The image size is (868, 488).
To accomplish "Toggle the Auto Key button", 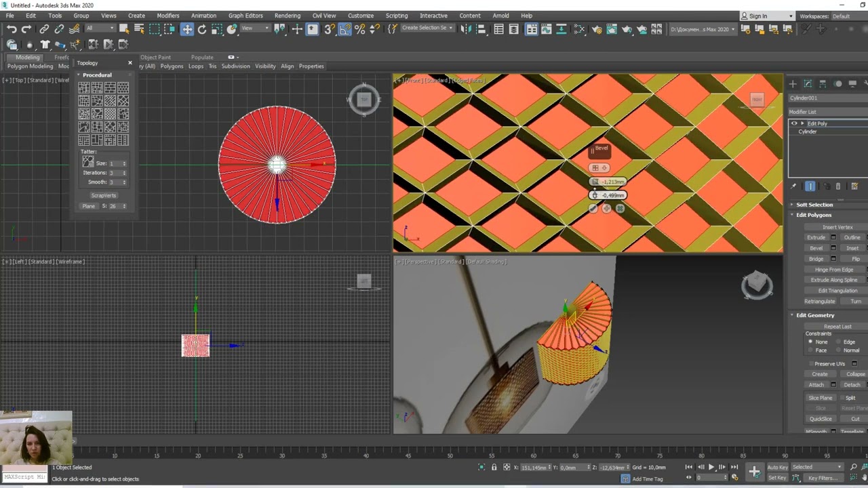I will 777,467.
